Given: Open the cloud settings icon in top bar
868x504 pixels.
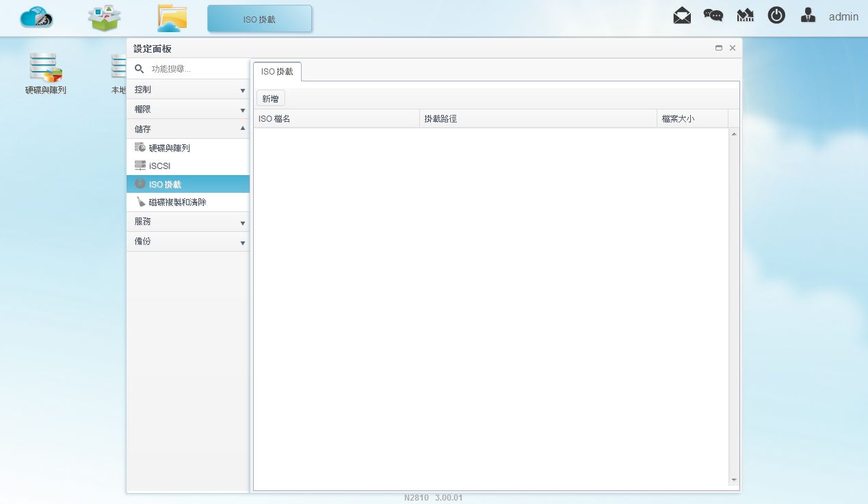Looking at the screenshot, I should click(36, 18).
